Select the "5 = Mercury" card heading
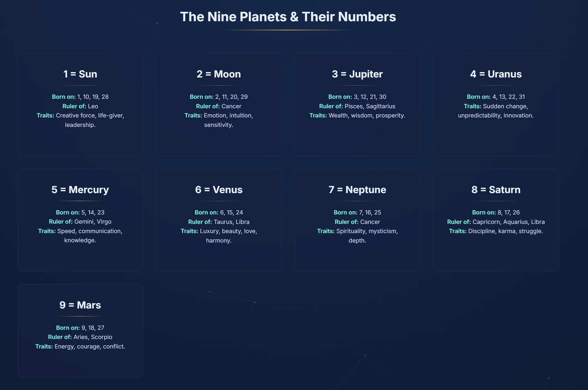The height and width of the screenshot is (390, 588). click(x=80, y=190)
